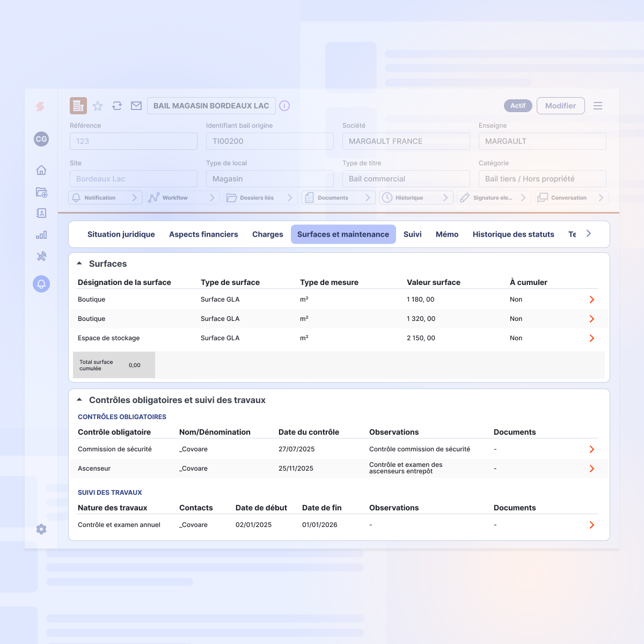Open Ascenseur control row chevron
The height and width of the screenshot is (644, 644).
point(592,469)
